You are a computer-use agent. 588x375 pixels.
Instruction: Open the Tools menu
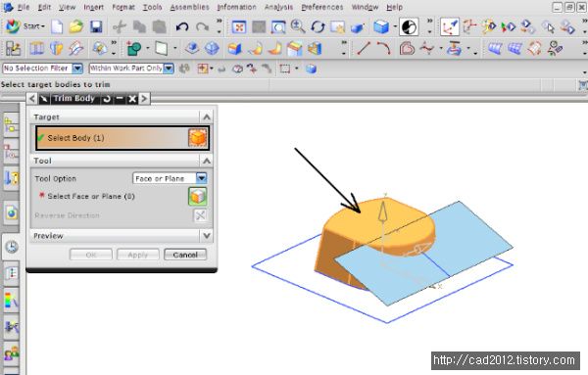point(152,7)
